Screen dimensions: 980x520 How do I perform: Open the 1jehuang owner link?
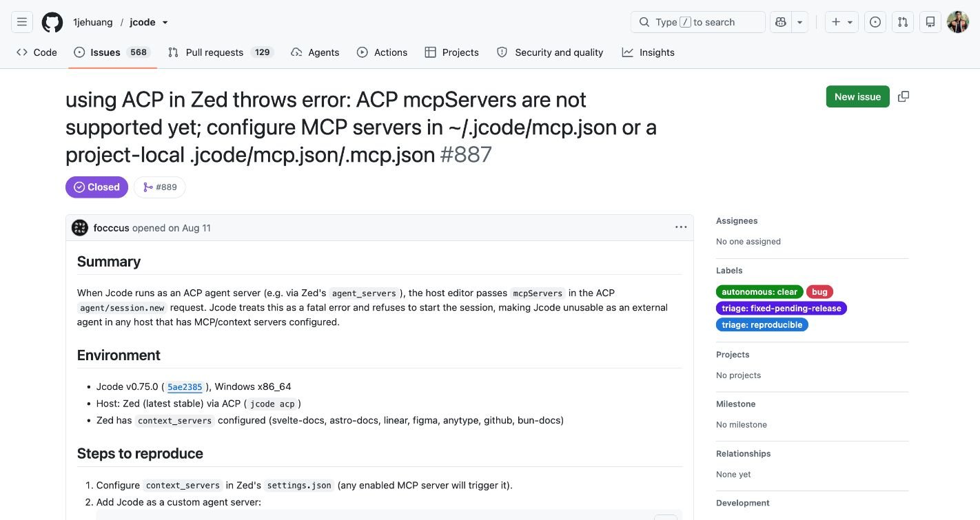(x=93, y=22)
